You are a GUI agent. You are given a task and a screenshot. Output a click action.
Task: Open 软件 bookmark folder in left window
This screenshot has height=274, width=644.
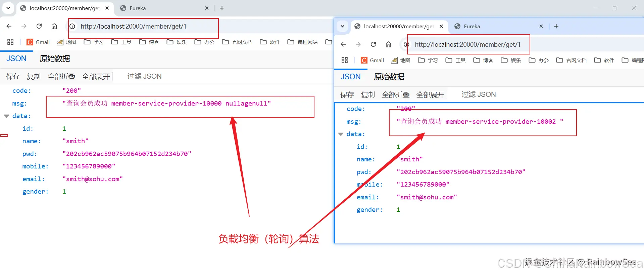click(270, 42)
